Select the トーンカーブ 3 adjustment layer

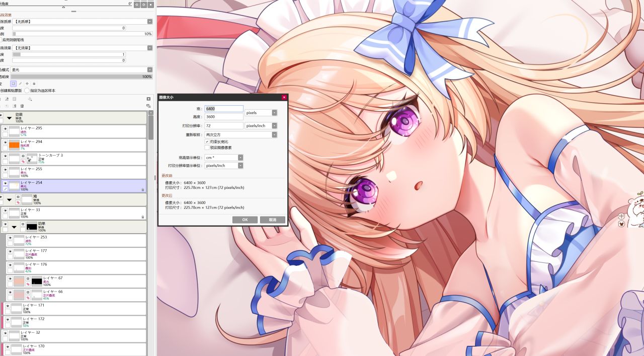73,159
